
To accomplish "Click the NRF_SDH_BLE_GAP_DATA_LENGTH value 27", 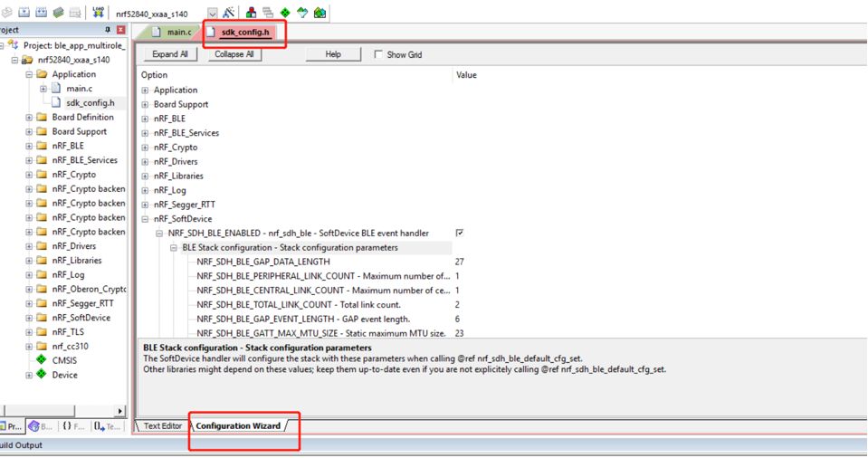I will (x=460, y=262).
